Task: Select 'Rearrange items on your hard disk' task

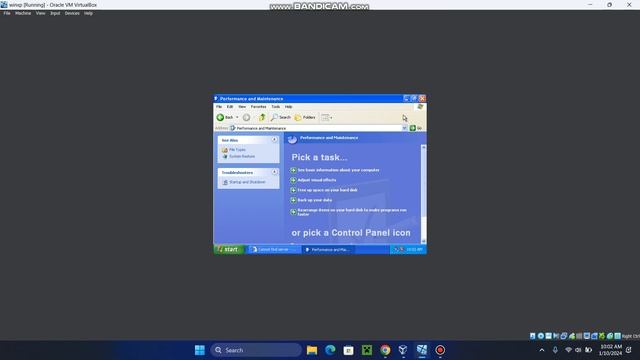Action: [x=352, y=212]
